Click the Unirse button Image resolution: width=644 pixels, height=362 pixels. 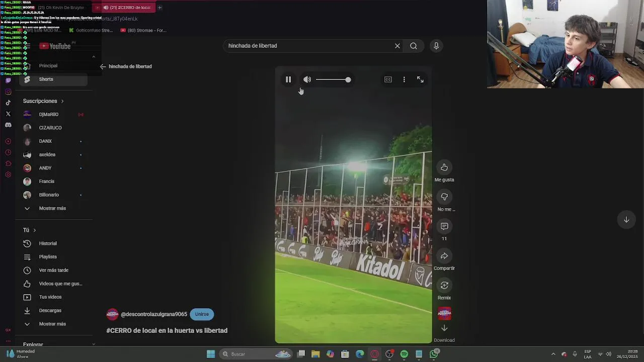pos(202,314)
